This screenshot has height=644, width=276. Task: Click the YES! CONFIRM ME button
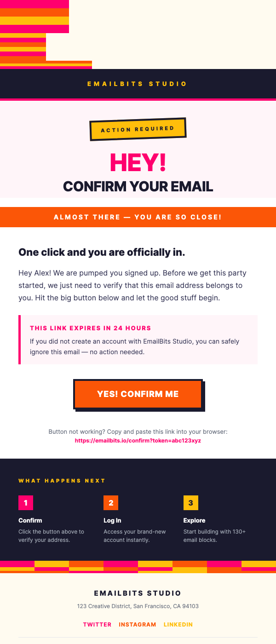(138, 394)
